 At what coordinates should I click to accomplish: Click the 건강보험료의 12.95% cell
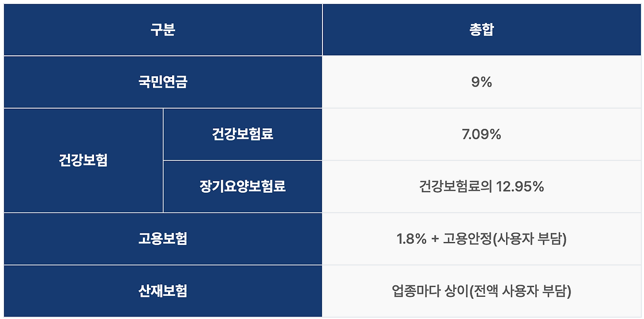coord(481,187)
